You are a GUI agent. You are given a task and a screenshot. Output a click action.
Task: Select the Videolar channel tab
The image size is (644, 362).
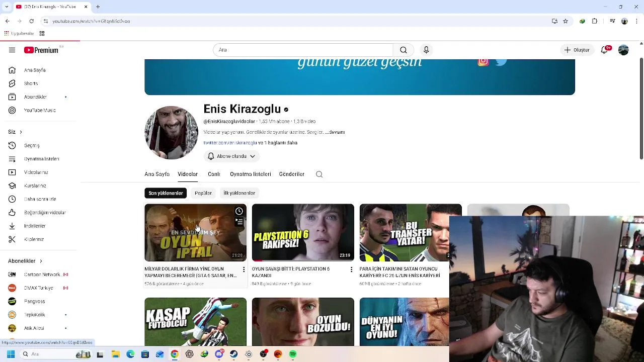pos(188,174)
